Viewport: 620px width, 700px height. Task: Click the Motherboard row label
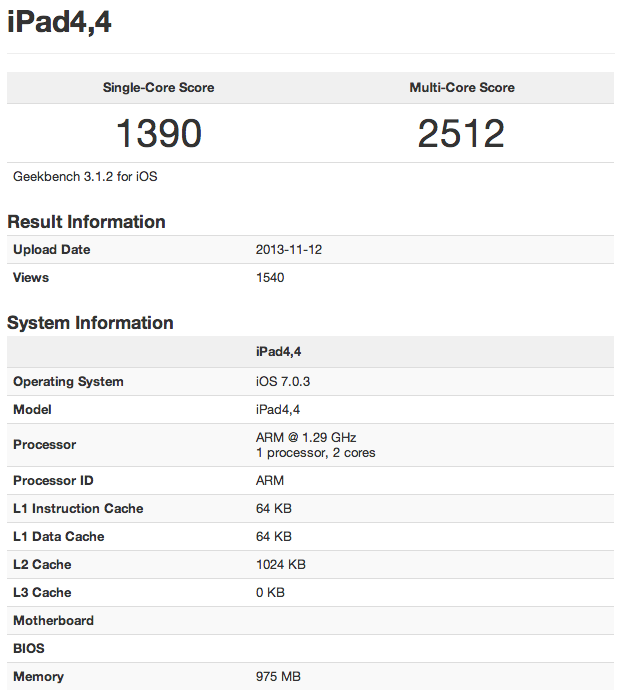pyautogui.click(x=54, y=621)
